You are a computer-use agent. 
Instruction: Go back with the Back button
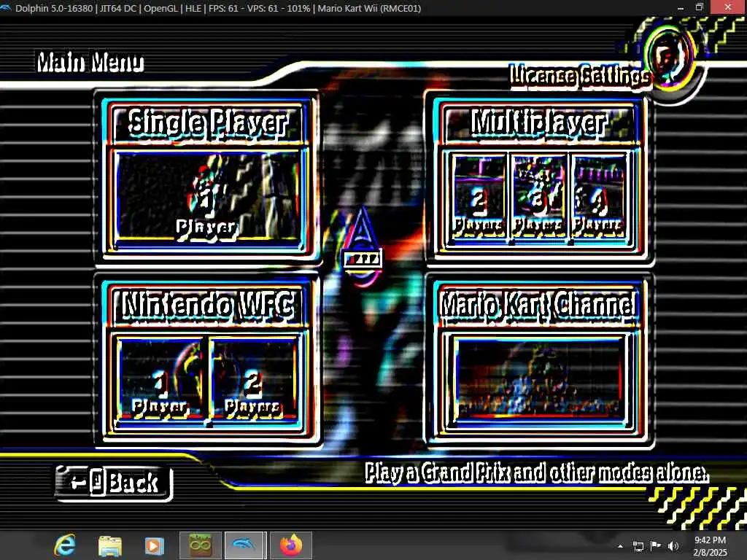pyautogui.click(x=113, y=483)
